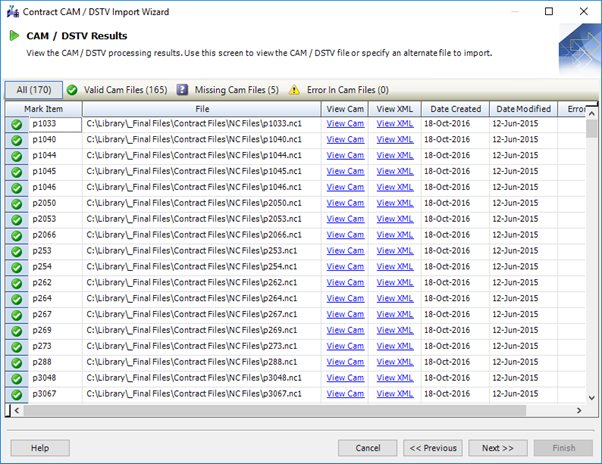Click the Error In Cam Files warning icon

tap(294, 90)
